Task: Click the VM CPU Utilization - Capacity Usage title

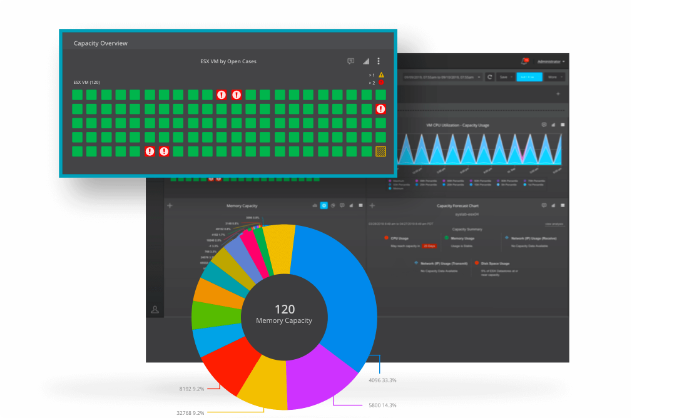Action: point(458,125)
